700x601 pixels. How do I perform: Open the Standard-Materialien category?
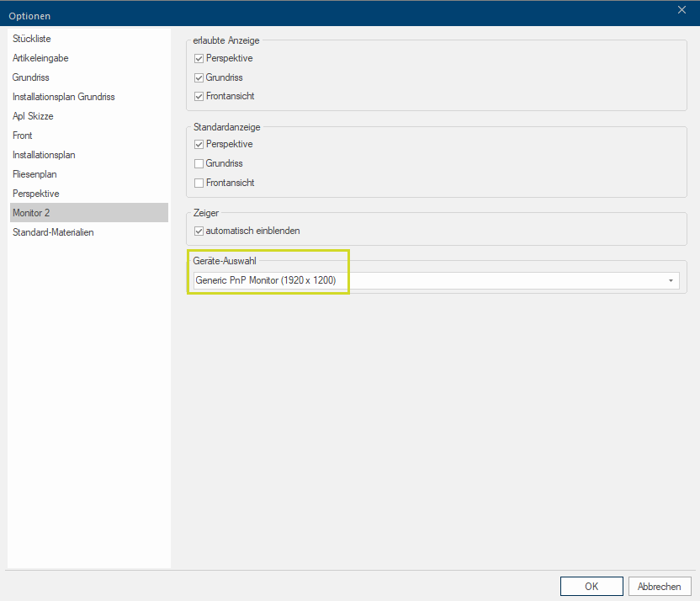(x=53, y=232)
